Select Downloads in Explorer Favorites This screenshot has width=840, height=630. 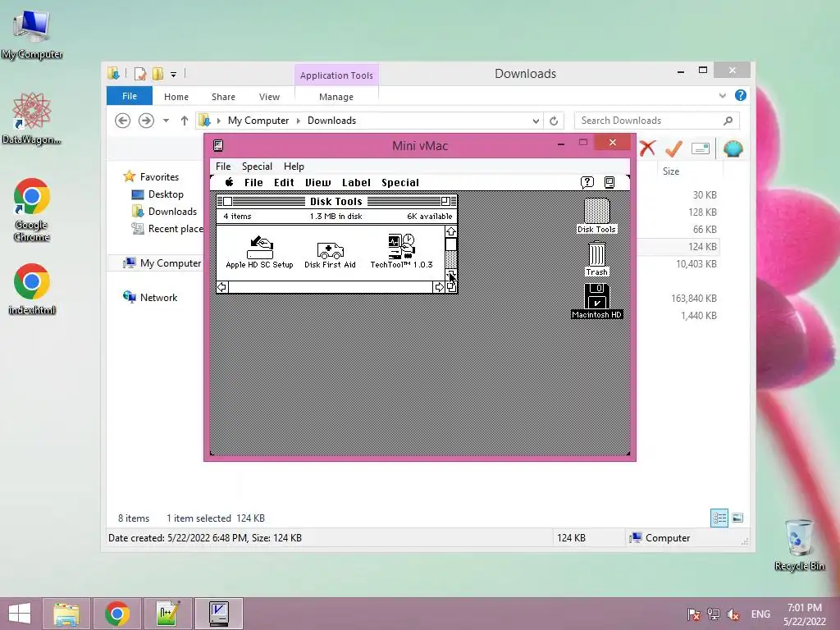click(x=164, y=211)
